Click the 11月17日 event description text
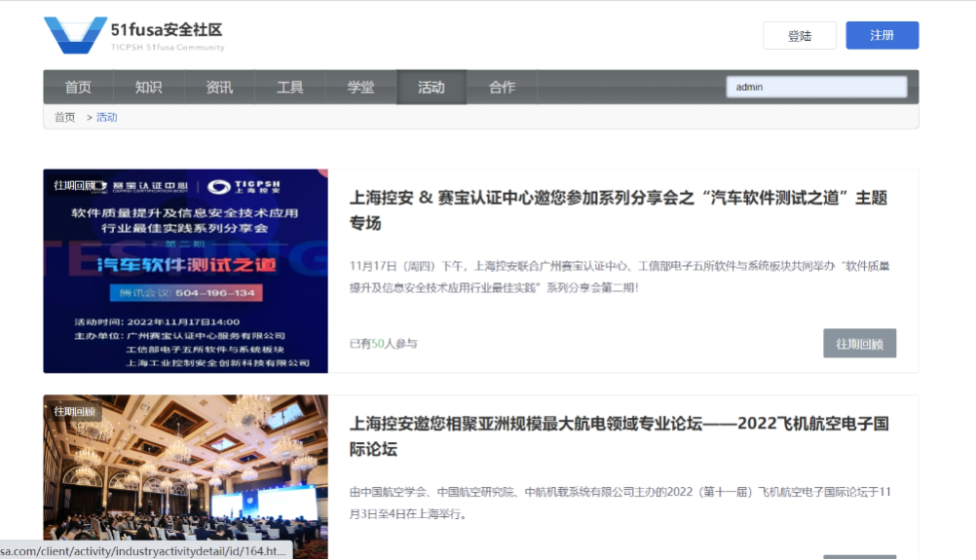The image size is (976, 560). [619, 277]
